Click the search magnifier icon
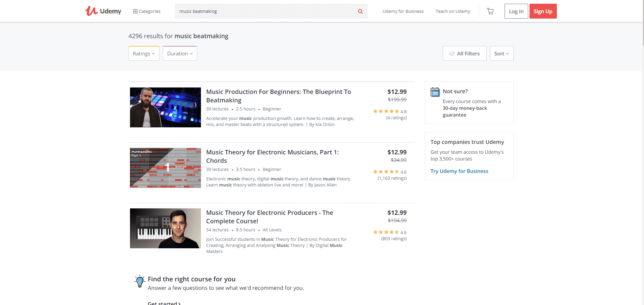The width and height of the screenshot is (644, 305). click(360, 11)
